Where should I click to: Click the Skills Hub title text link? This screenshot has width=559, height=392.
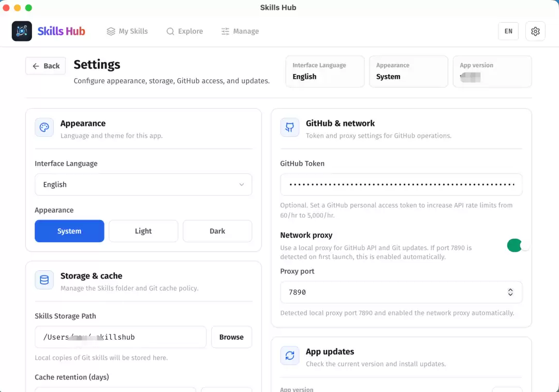pyautogui.click(x=61, y=31)
